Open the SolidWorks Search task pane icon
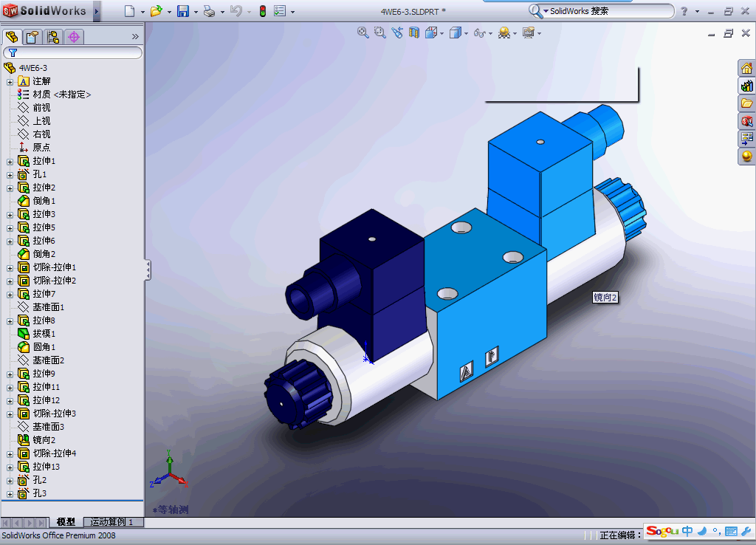Image resolution: width=756 pixels, height=545 pixels. (746, 121)
